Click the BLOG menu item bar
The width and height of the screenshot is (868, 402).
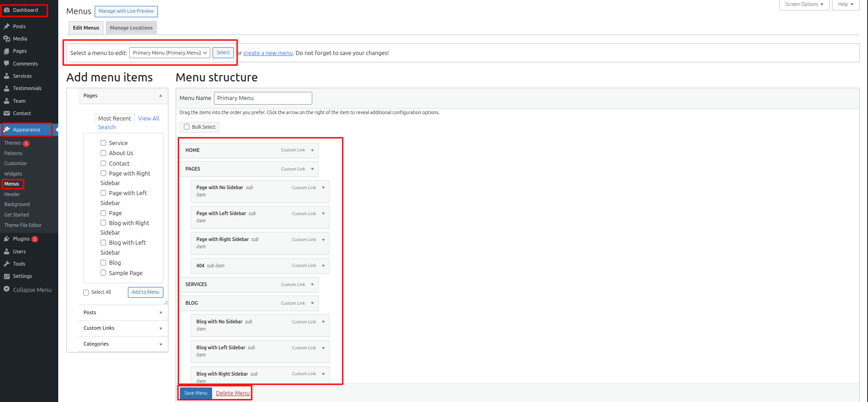[x=249, y=303]
